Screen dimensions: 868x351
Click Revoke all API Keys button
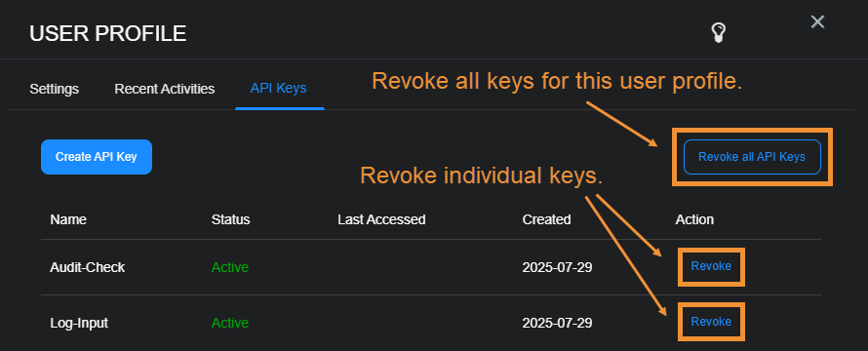[x=752, y=157]
